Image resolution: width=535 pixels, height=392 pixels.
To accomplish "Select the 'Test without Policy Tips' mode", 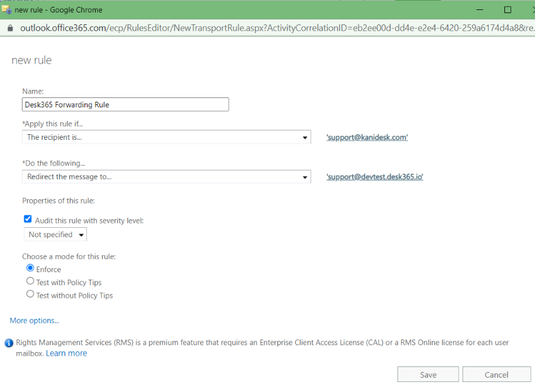I will (x=30, y=295).
